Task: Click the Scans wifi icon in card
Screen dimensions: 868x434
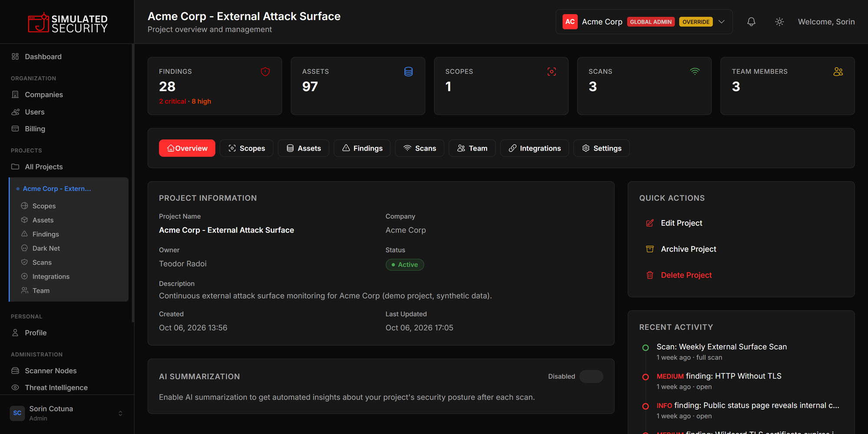Action: 695,72
